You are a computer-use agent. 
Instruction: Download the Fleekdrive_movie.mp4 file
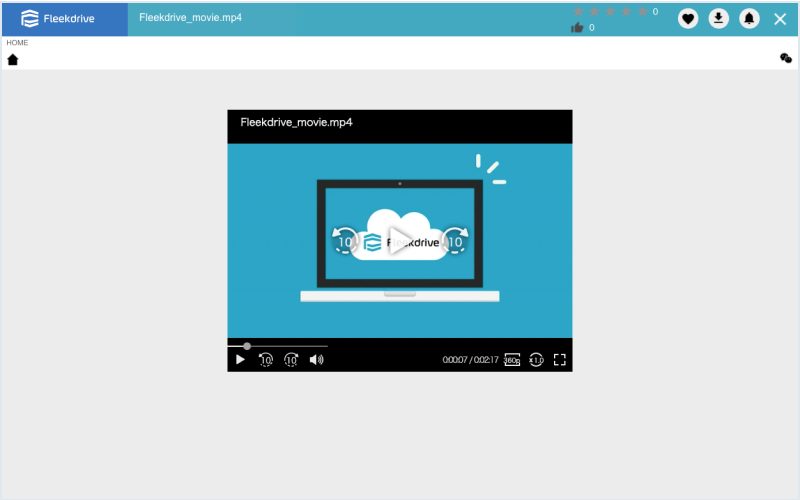718,19
